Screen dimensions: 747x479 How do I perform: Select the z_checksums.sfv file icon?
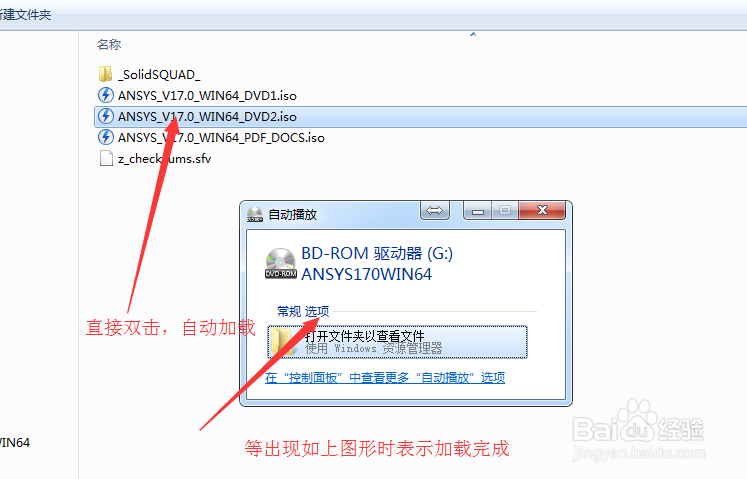pos(106,158)
